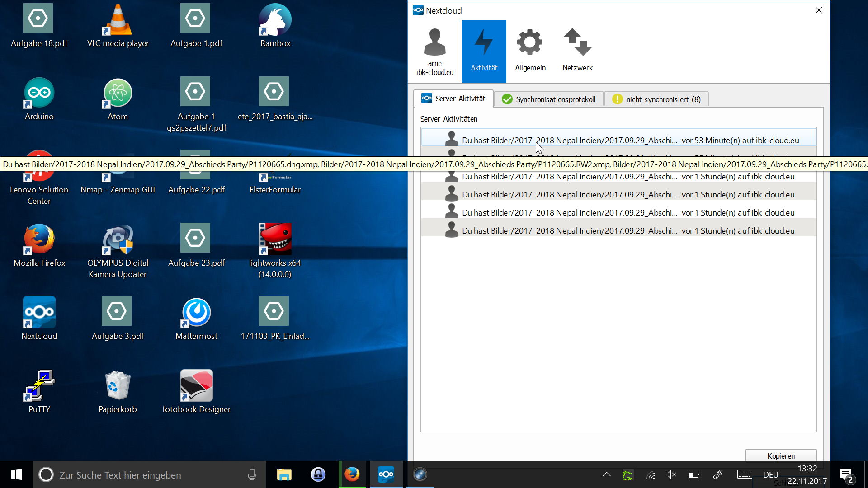868x488 pixels.
Task: Open the Allgemein settings section
Action: [530, 52]
